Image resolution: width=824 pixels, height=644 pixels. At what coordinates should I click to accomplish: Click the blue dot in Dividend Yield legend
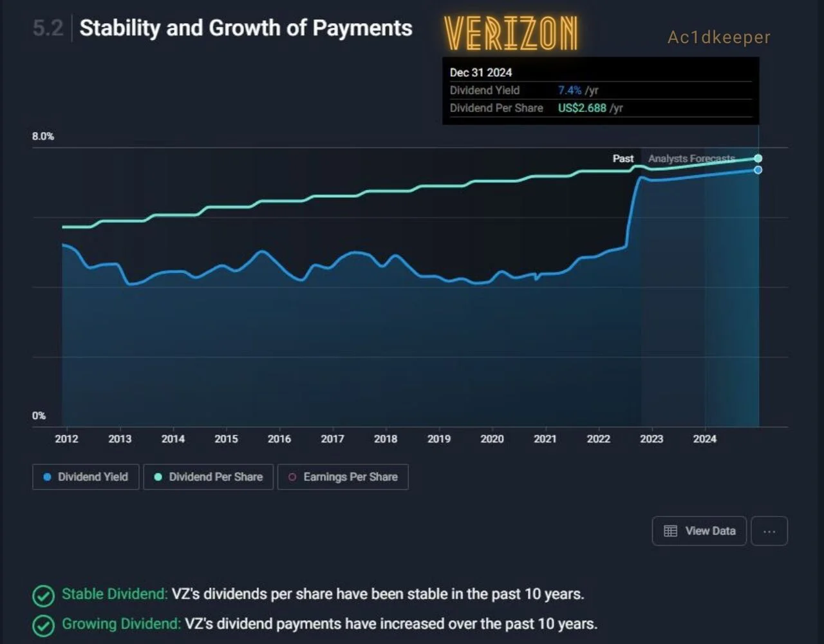tap(47, 477)
